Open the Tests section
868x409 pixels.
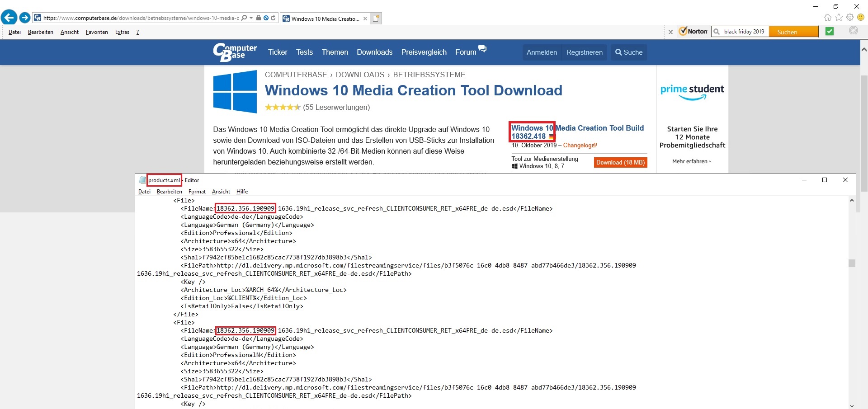[304, 52]
